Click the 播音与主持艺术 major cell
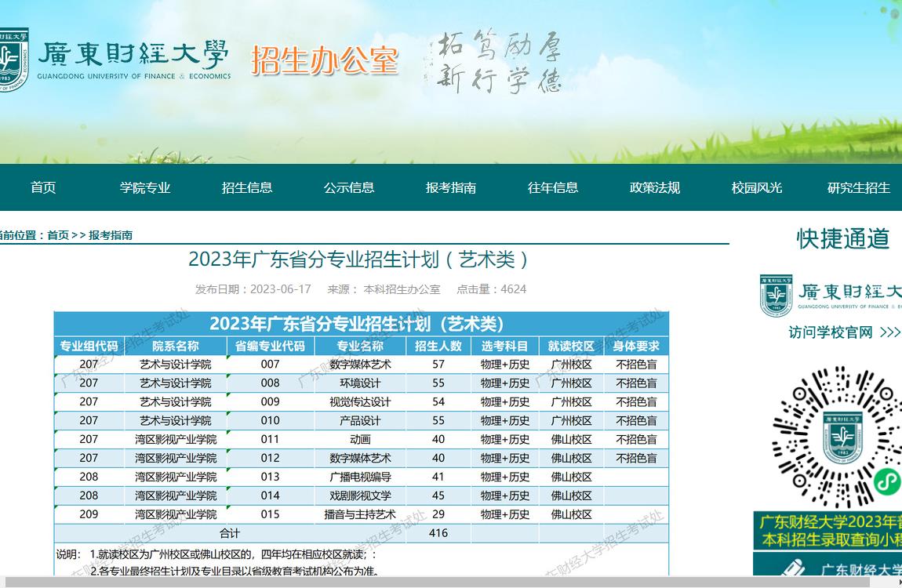The height and width of the screenshot is (588, 902). pyautogui.click(x=359, y=514)
